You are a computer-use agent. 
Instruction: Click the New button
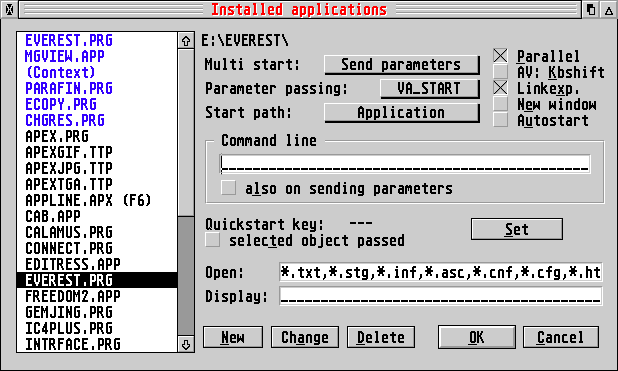point(233,337)
